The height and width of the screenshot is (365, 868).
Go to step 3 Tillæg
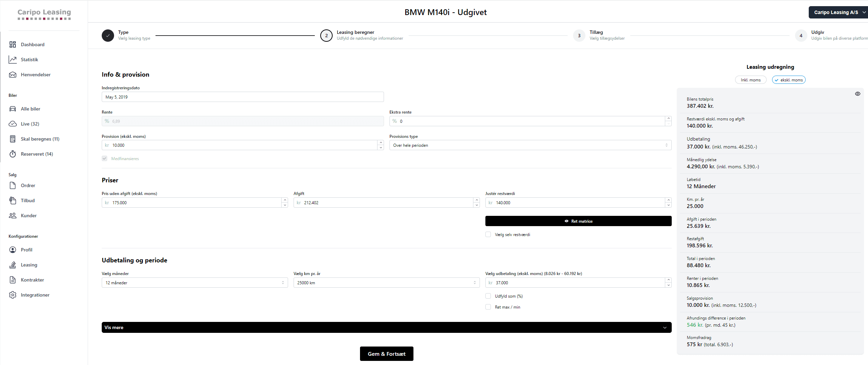[x=599, y=35]
